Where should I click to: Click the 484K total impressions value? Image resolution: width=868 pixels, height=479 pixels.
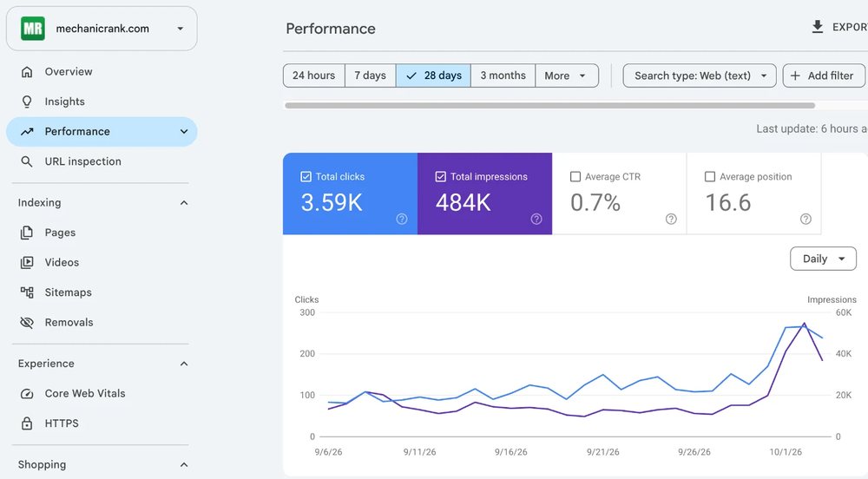(x=464, y=202)
